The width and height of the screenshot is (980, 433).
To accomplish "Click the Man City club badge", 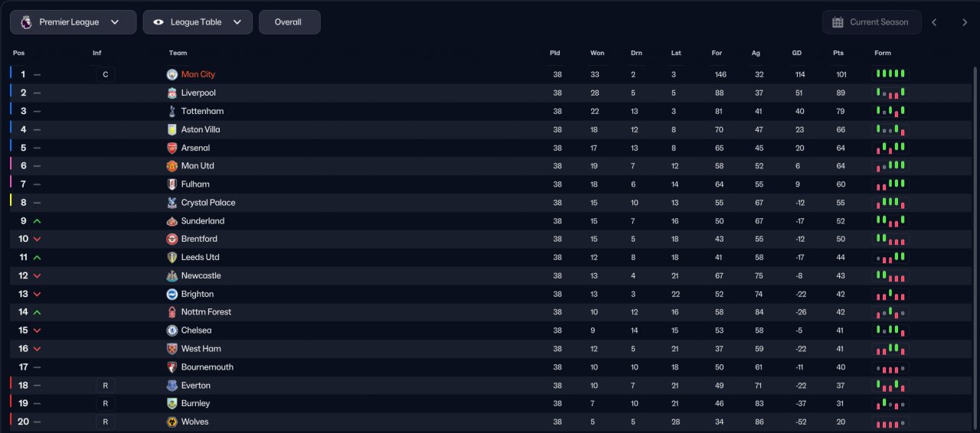I will (x=171, y=74).
